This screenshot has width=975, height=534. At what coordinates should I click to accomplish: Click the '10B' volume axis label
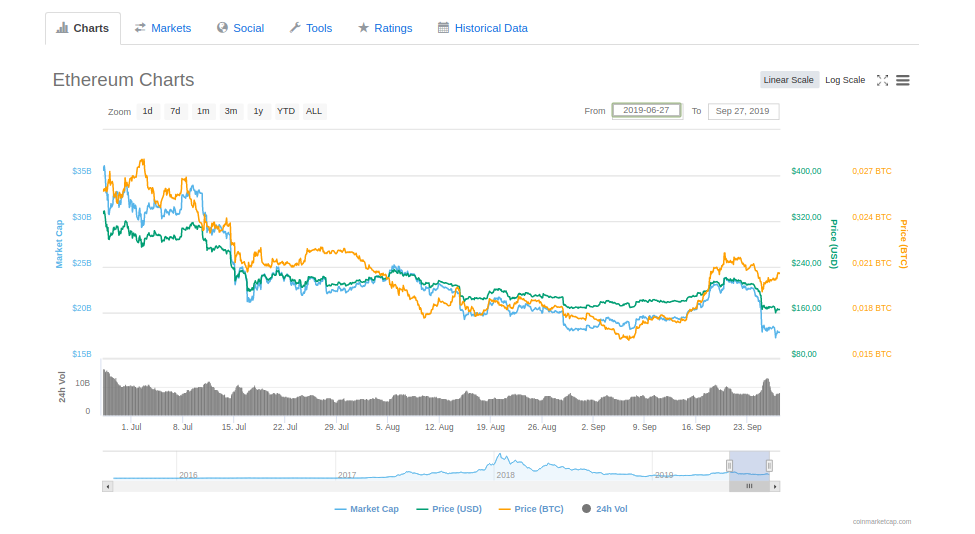(x=83, y=384)
